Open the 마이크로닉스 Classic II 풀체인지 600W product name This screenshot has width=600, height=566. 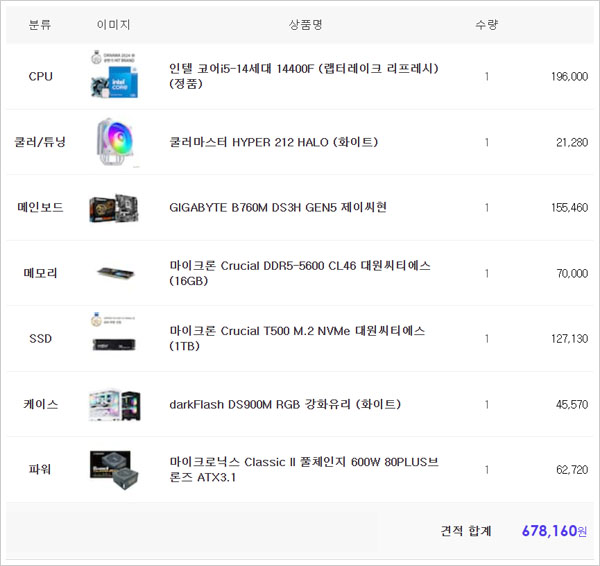click(x=304, y=469)
